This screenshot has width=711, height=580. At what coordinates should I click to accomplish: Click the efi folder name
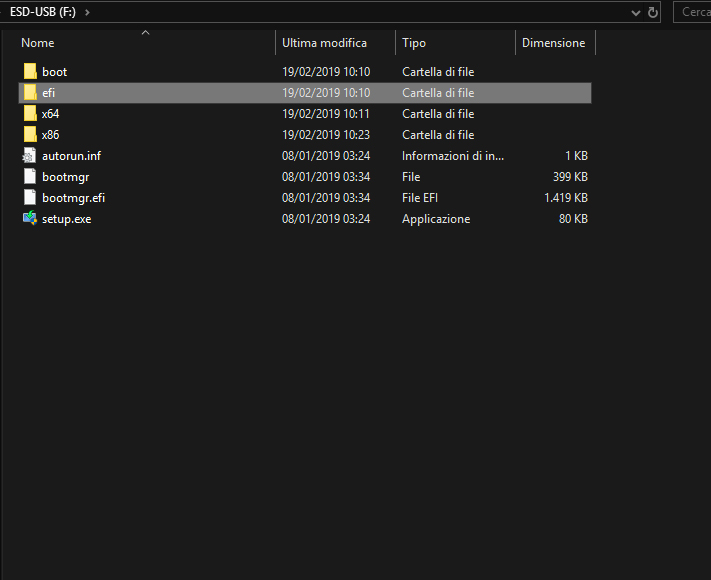coord(49,93)
